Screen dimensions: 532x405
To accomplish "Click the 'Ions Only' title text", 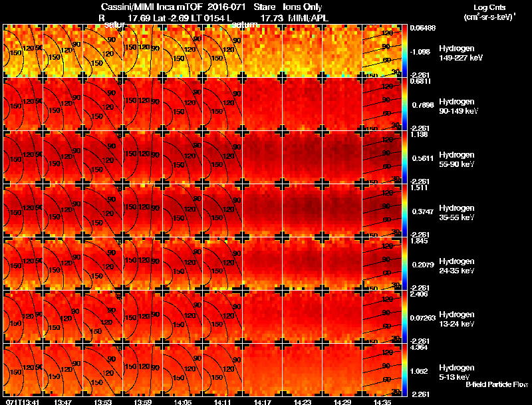I will click(x=303, y=7).
